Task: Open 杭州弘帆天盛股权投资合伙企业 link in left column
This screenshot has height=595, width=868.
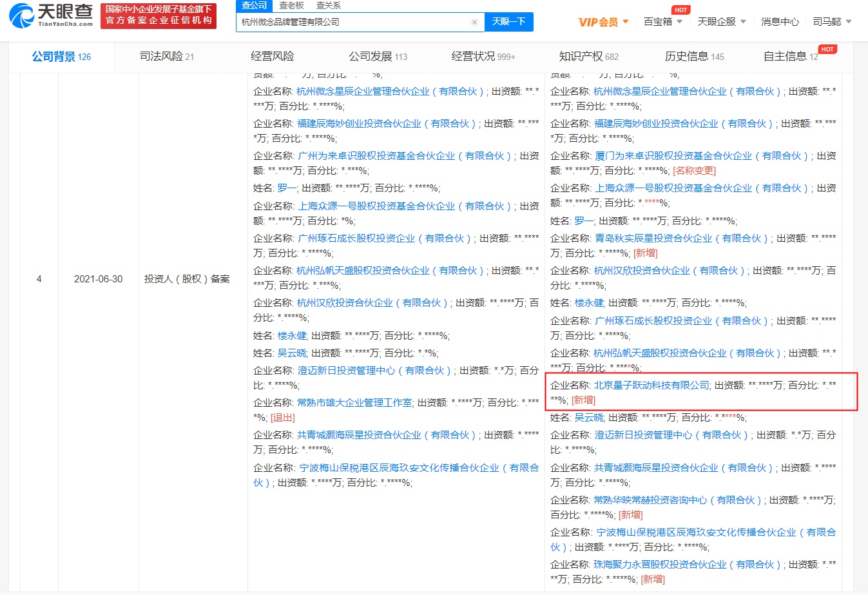Action: click(391, 271)
